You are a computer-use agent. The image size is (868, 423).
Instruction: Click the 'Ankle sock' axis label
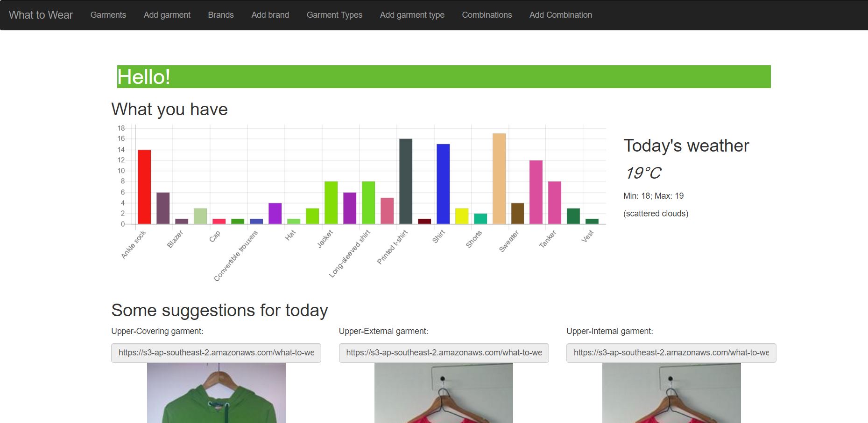(134, 244)
